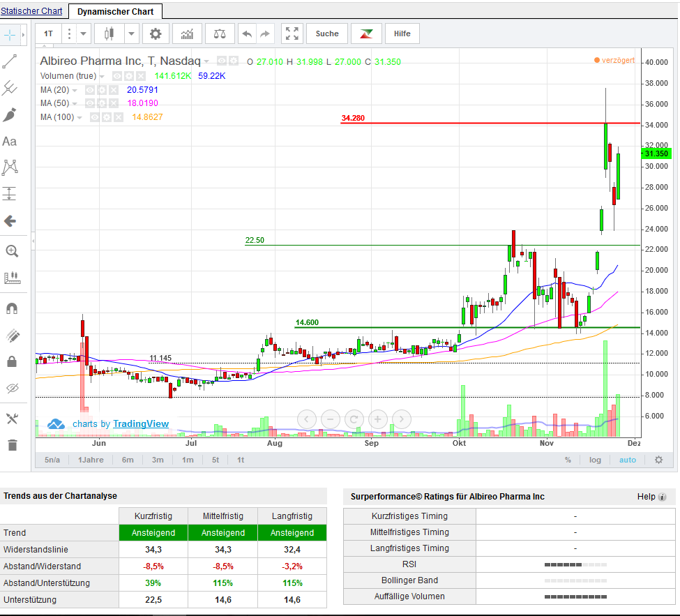Viewport: 680px width, 616px height.
Task: Select the long/short position measurement tool
Action: [x=10, y=194]
